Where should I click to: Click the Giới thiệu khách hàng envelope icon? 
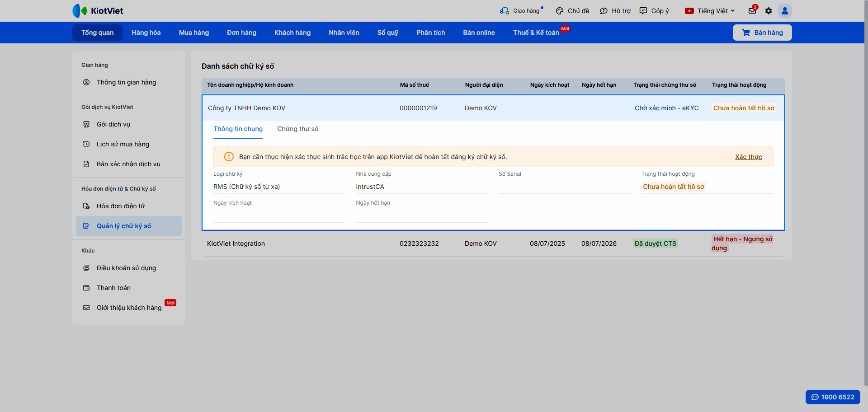[x=86, y=308]
